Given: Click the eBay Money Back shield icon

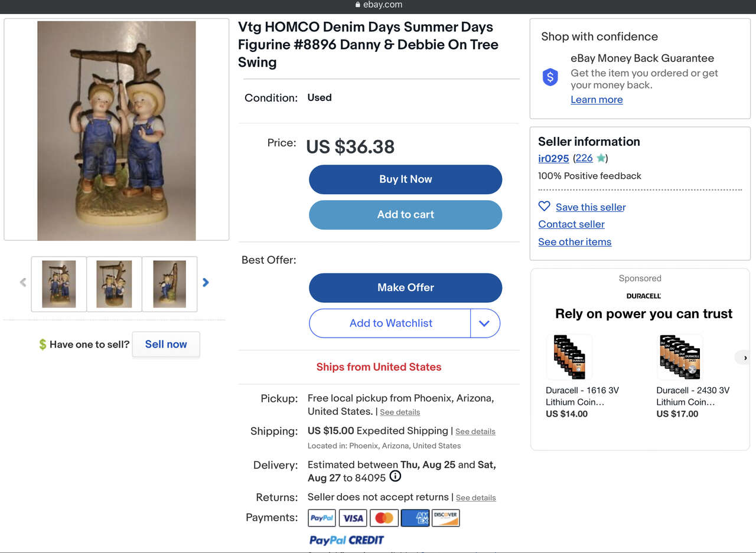Looking at the screenshot, I should coord(550,77).
